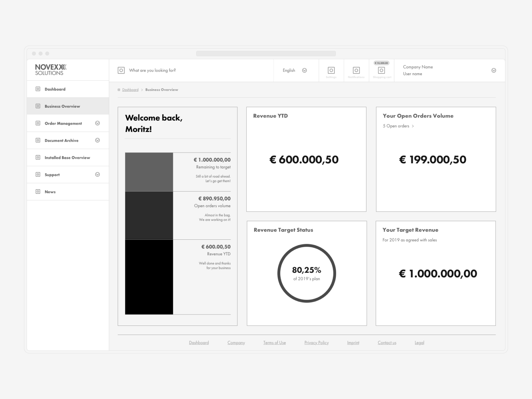
Task: Click the Revenue Target Status title
Action: point(283,230)
